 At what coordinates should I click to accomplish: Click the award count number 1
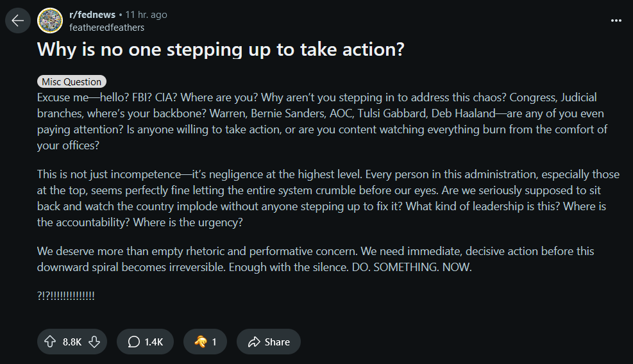point(214,342)
